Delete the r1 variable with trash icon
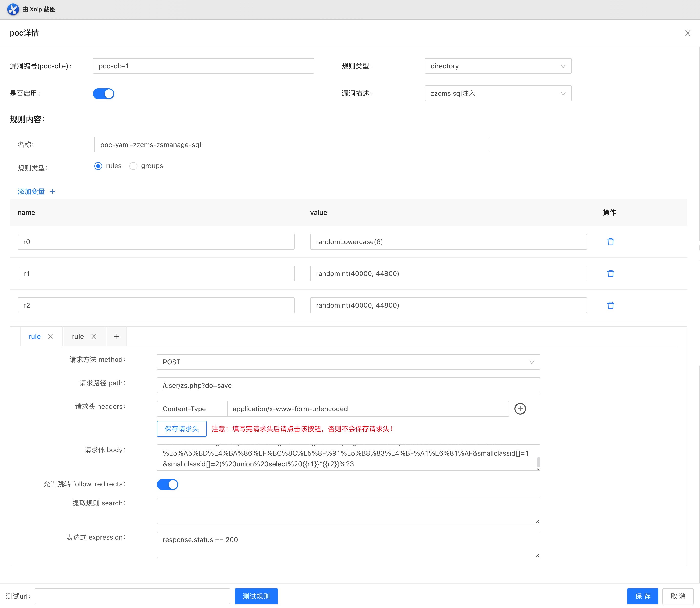This screenshot has height=608, width=700. [610, 273]
